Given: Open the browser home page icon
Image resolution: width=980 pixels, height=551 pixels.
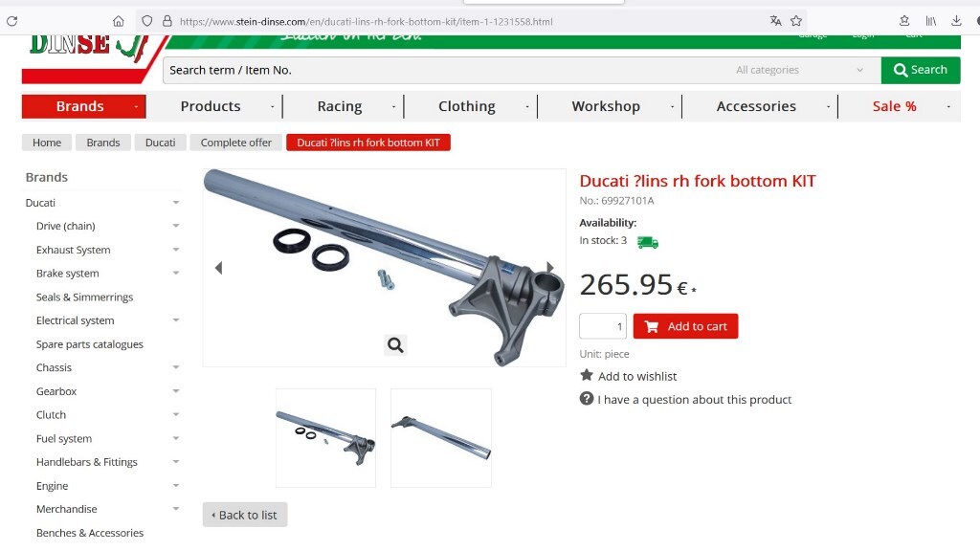Looking at the screenshot, I should point(118,21).
